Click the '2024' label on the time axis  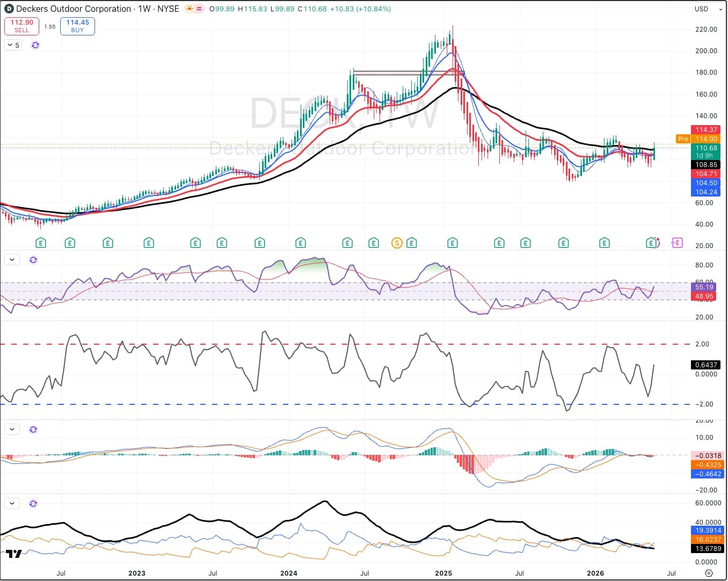[x=289, y=573]
